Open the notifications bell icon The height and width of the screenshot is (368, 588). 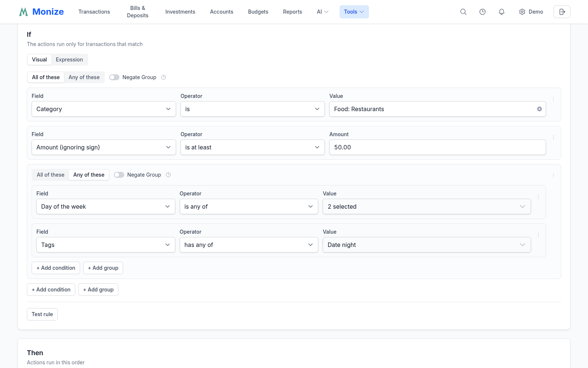pos(502,12)
